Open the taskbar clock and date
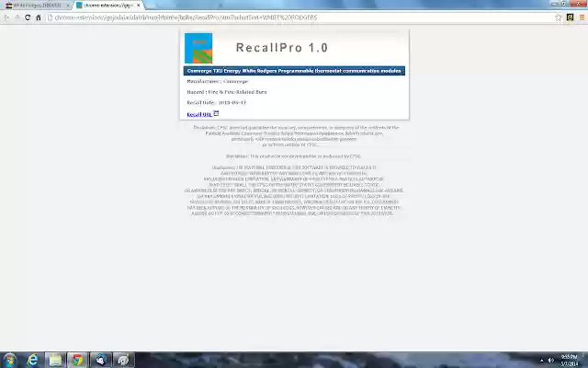588x368 pixels. click(x=570, y=361)
